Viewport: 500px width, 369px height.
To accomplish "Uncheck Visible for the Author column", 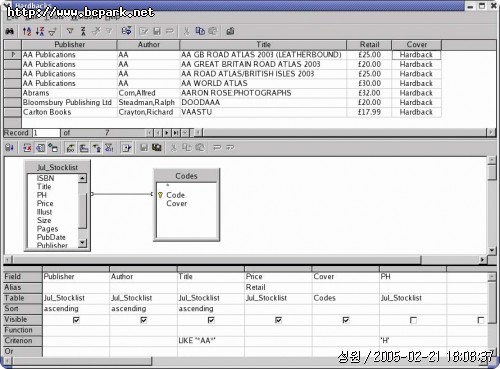I will [x=144, y=320].
